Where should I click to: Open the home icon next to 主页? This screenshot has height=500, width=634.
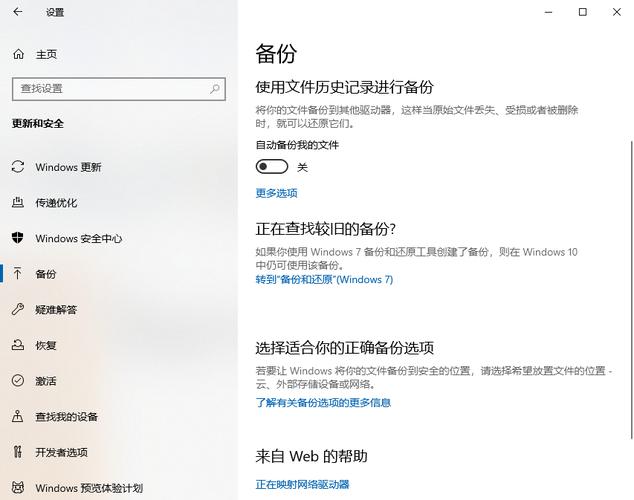click(18, 54)
